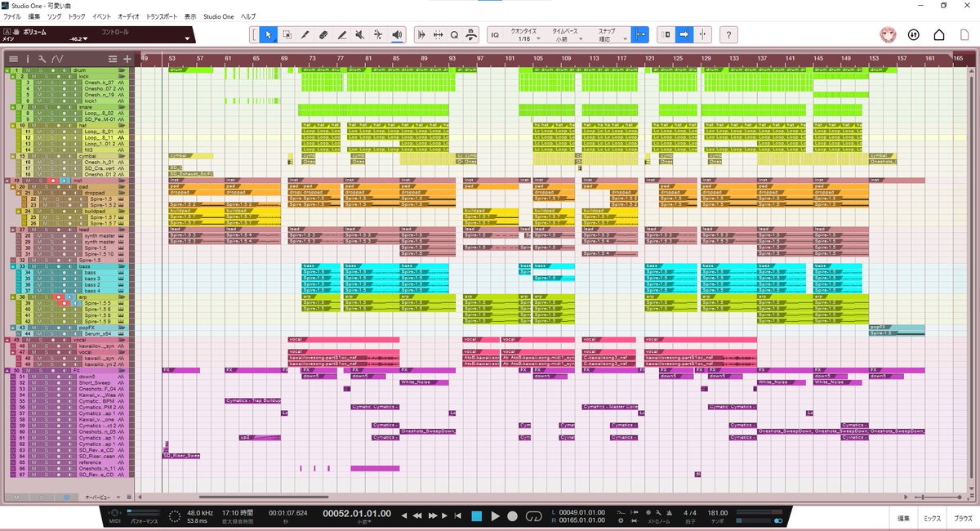Activate the Listen speaker tool
Screen dimensions: 980x531
click(x=396, y=34)
